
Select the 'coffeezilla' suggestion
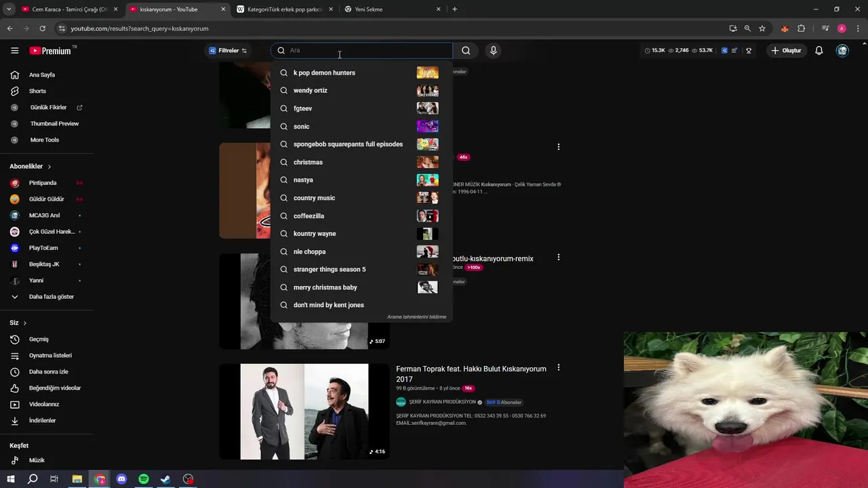[x=361, y=216]
